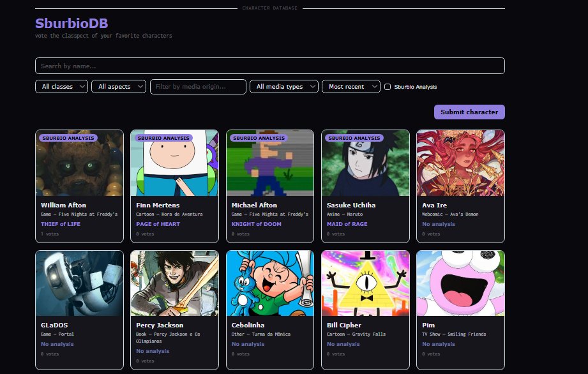Click the GLaDOS name
Image resolution: width=588 pixels, height=374 pixels.
[54, 325]
